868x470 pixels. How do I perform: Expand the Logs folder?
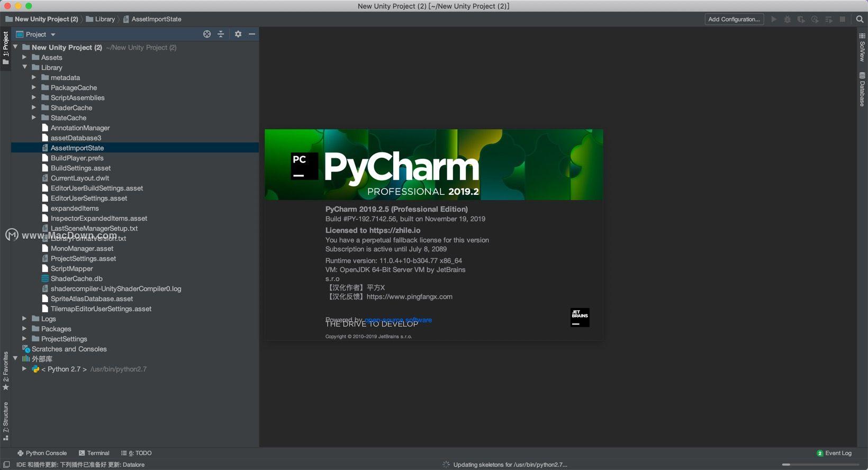point(24,319)
